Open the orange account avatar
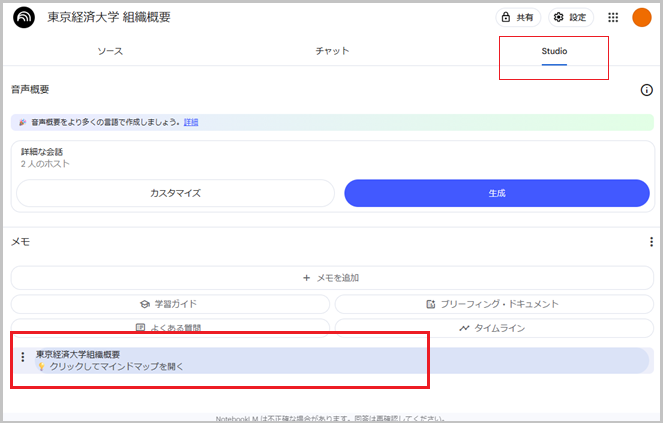Viewport: 663px width, 423px height. pyautogui.click(x=641, y=17)
